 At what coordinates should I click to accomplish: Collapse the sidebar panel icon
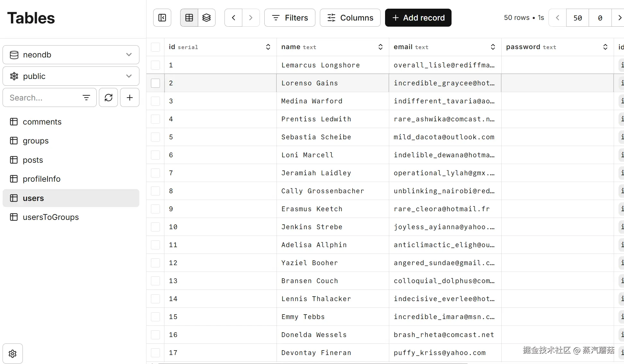pos(162,18)
